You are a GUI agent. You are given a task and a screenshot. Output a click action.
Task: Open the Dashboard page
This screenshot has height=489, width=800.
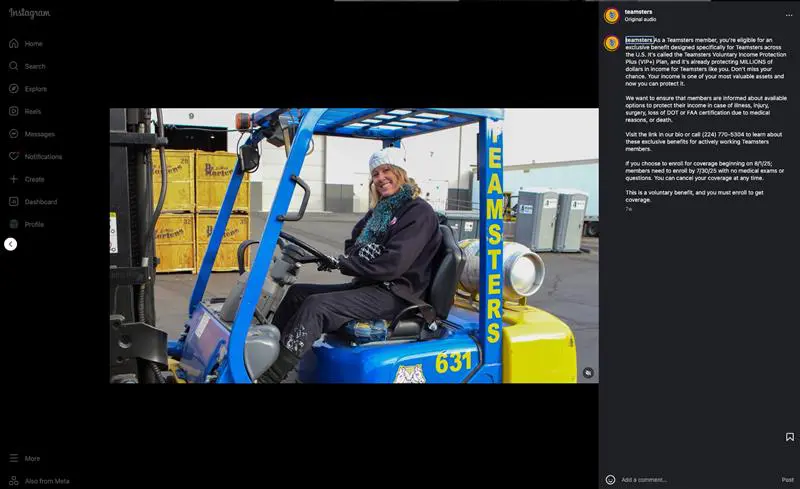click(14, 202)
